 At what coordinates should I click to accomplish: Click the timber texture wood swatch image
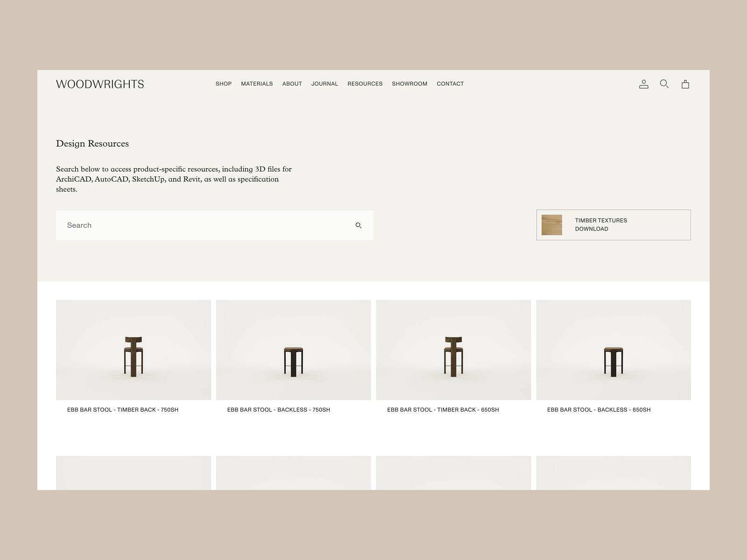(552, 225)
